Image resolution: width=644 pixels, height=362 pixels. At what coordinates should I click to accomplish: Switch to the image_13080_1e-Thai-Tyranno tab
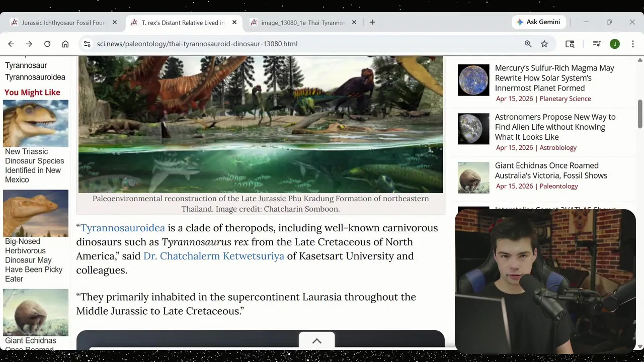tap(303, 22)
